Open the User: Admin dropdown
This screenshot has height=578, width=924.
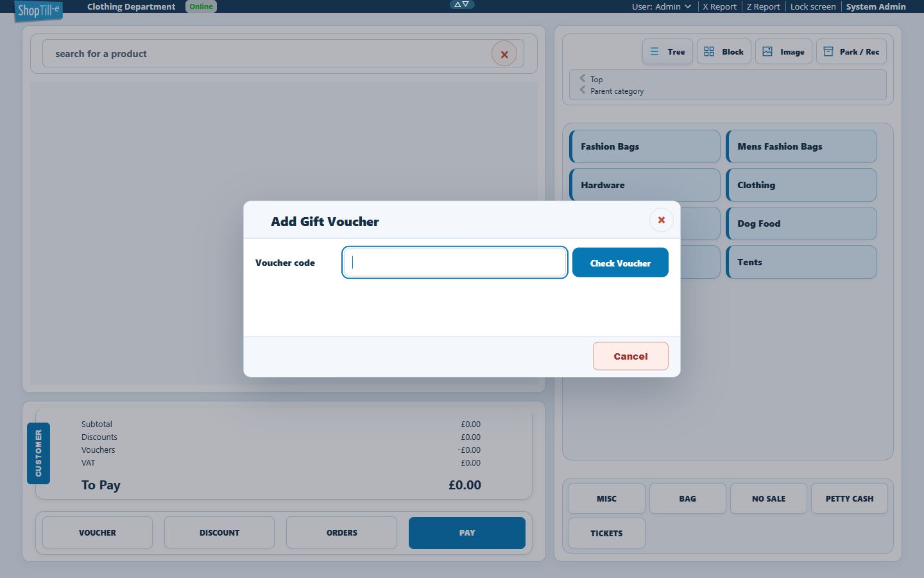(662, 6)
